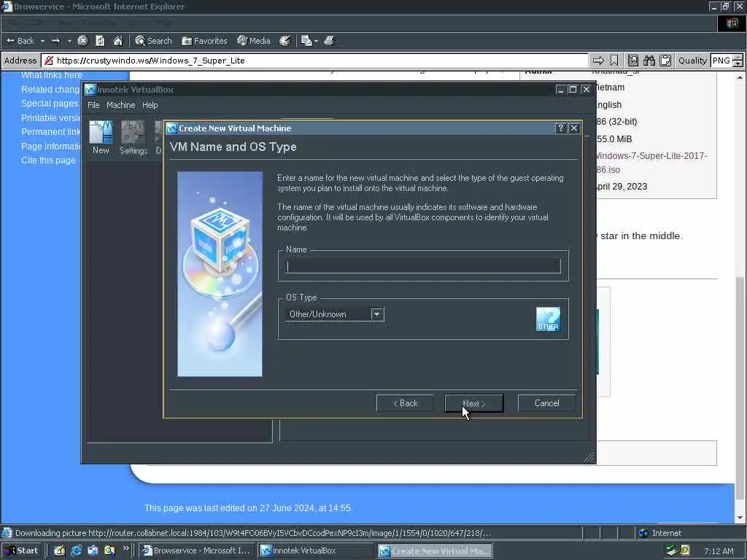Click the Windows-7-Super-Lite-2017 iso link
This screenshot has width=747, height=560.
point(651,163)
